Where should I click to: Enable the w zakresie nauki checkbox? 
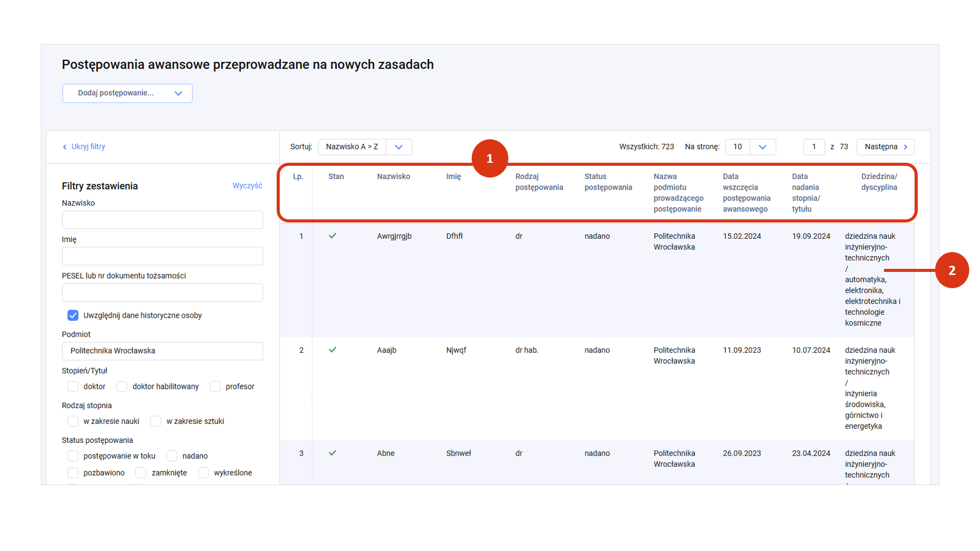pos(73,421)
